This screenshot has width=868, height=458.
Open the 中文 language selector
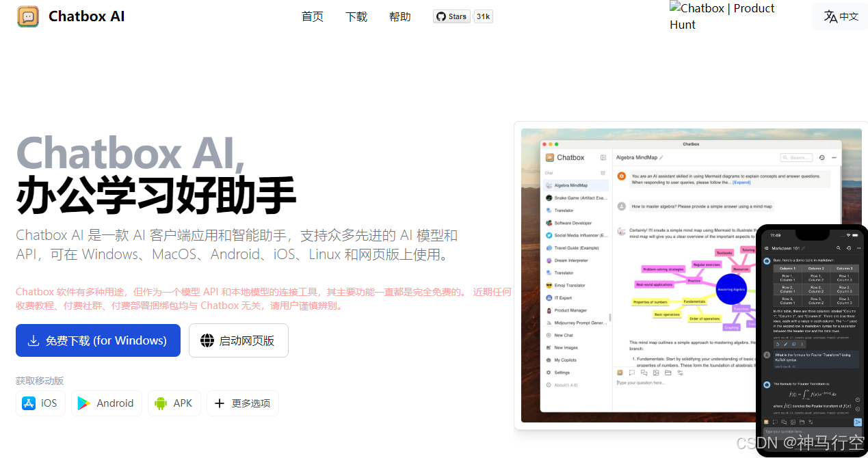(x=840, y=16)
